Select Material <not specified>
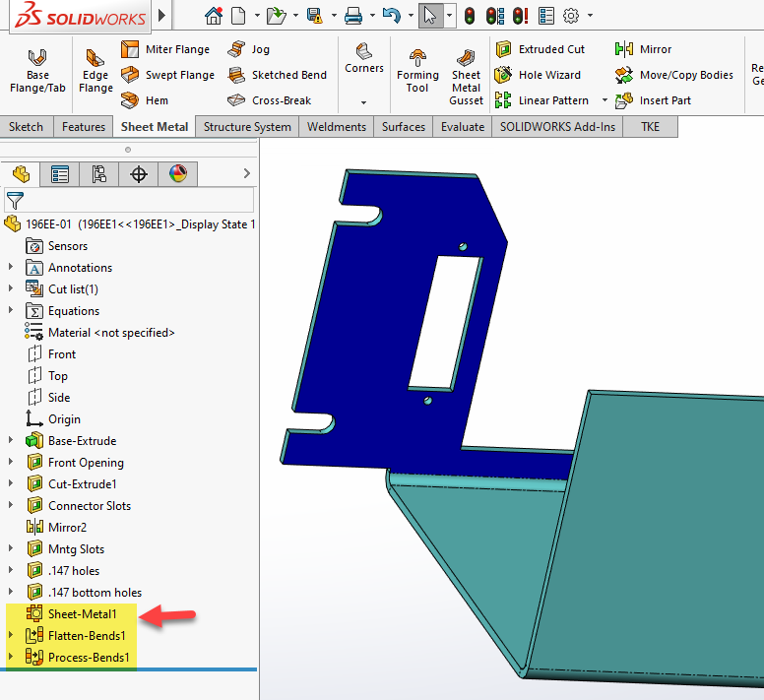Image resolution: width=764 pixels, height=700 pixels. (99, 333)
